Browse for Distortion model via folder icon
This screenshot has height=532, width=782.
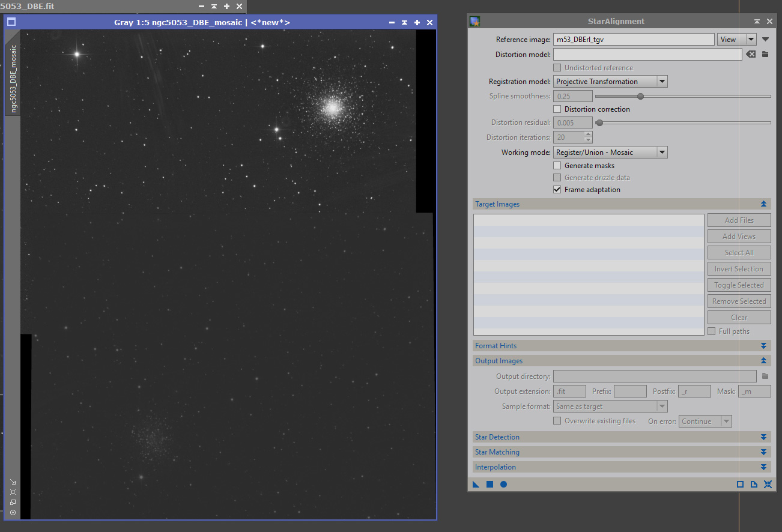coord(765,55)
